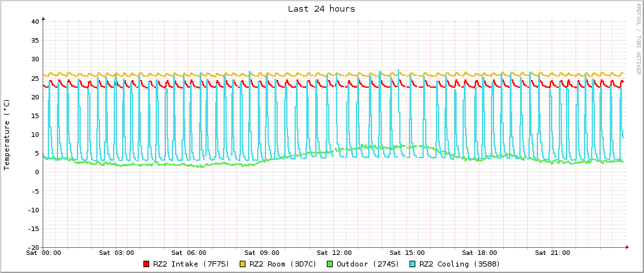Click the red RZ2 Intake legend swatch
This screenshot has height=273, width=644.
click(147, 264)
